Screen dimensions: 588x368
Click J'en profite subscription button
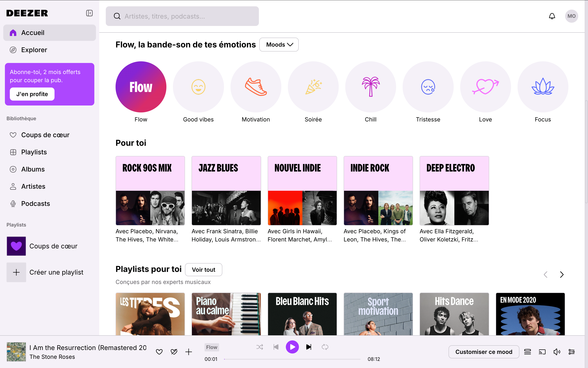point(32,94)
